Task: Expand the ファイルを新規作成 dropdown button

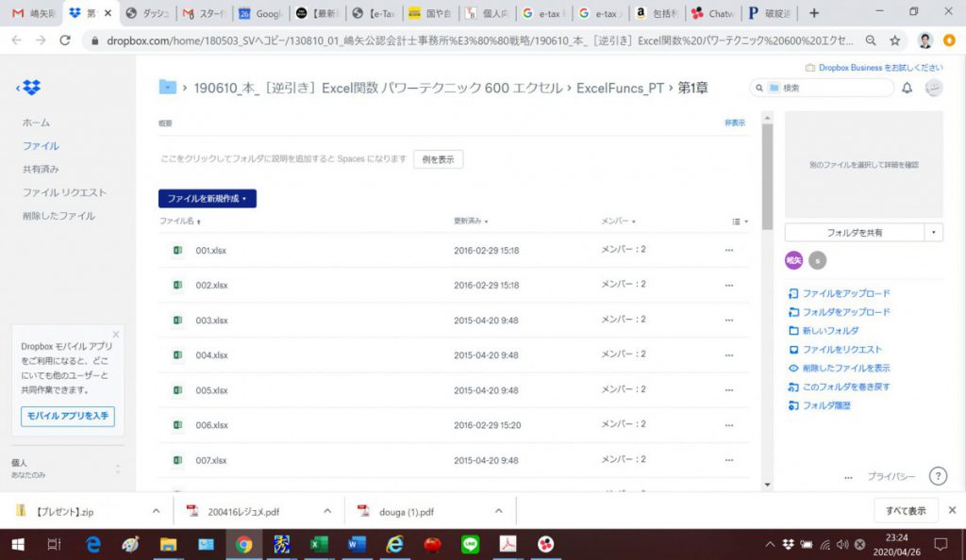Action: pos(208,199)
